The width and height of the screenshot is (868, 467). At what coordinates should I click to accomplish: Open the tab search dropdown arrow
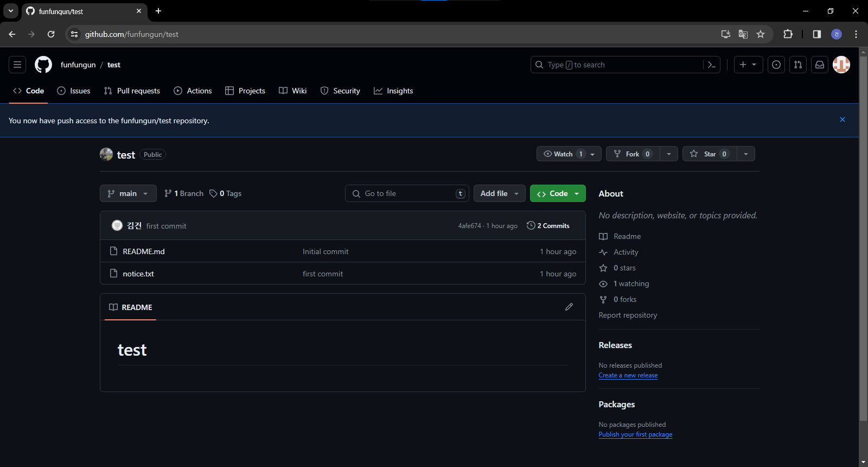click(x=10, y=11)
